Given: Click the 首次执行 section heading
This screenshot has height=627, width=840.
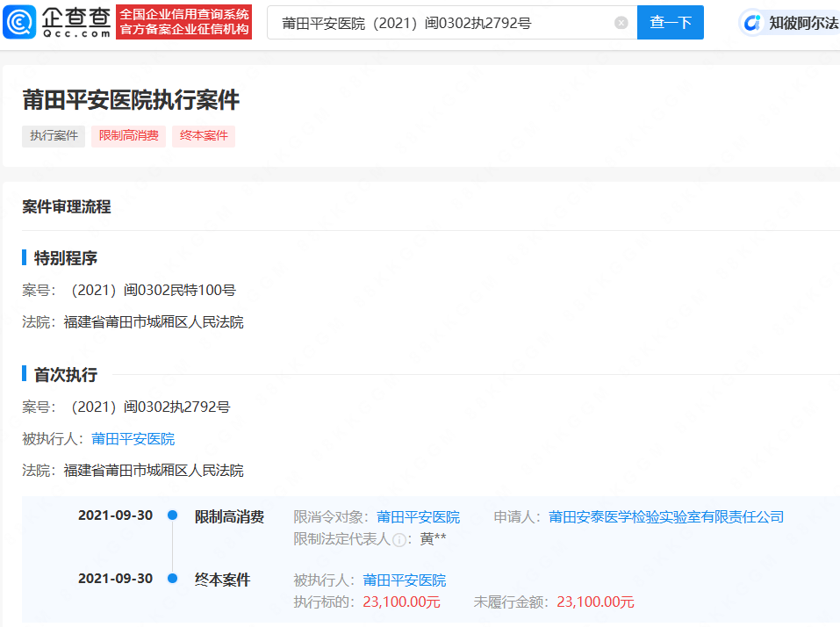Looking at the screenshot, I should click(x=65, y=375).
